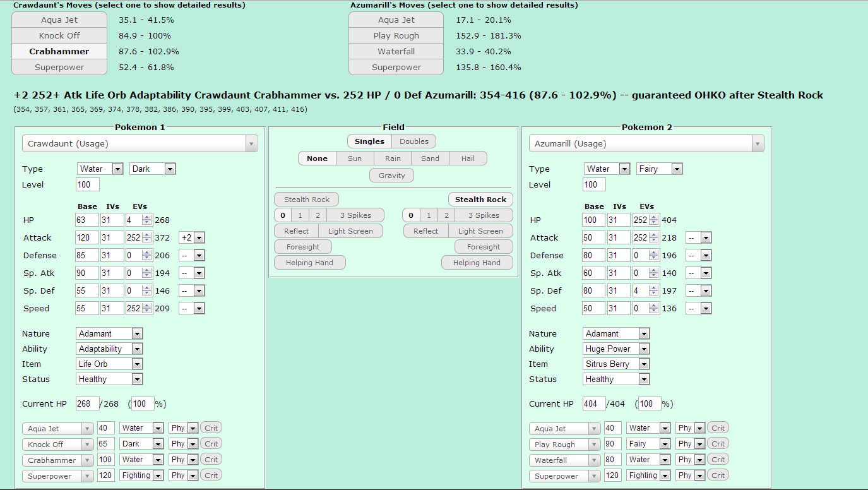Toggle Crit for Azumarill's Play Rough
Viewport: 868px width, 490px height.
(718, 443)
